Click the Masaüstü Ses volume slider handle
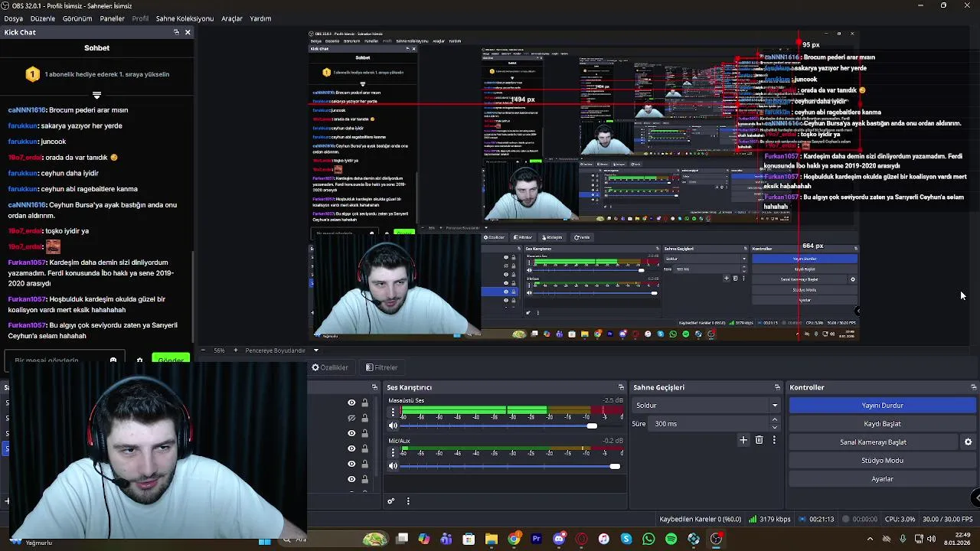 pyautogui.click(x=592, y=426)
